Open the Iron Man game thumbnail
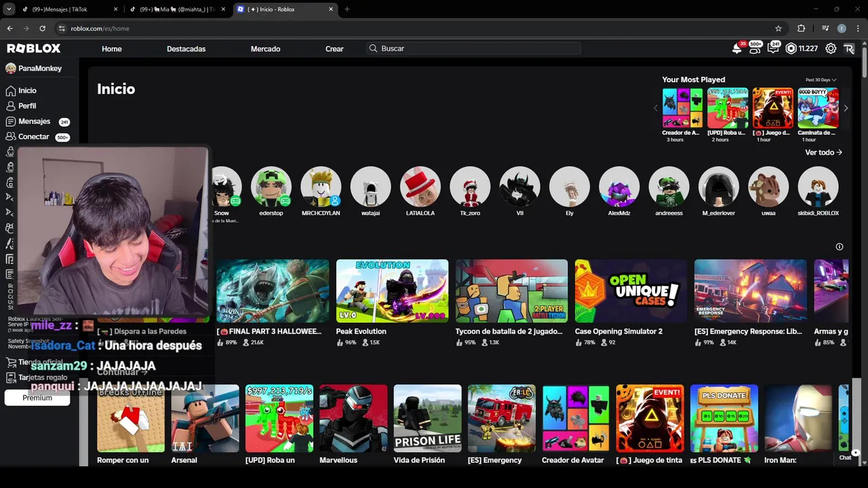The height and width of the screenshot is (488, 868). [x=798, y=418]
